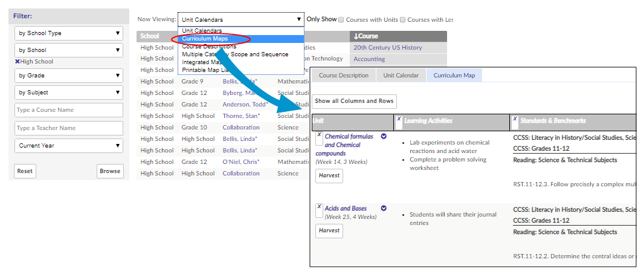
Task: Hide the Learning Activities column with its X icon
Action: tap(399, 119)
